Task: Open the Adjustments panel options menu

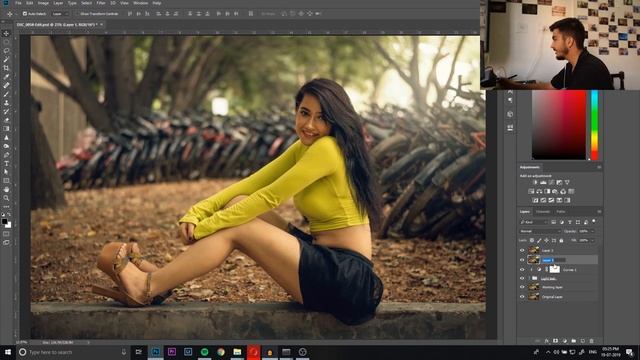Action: 599,167
